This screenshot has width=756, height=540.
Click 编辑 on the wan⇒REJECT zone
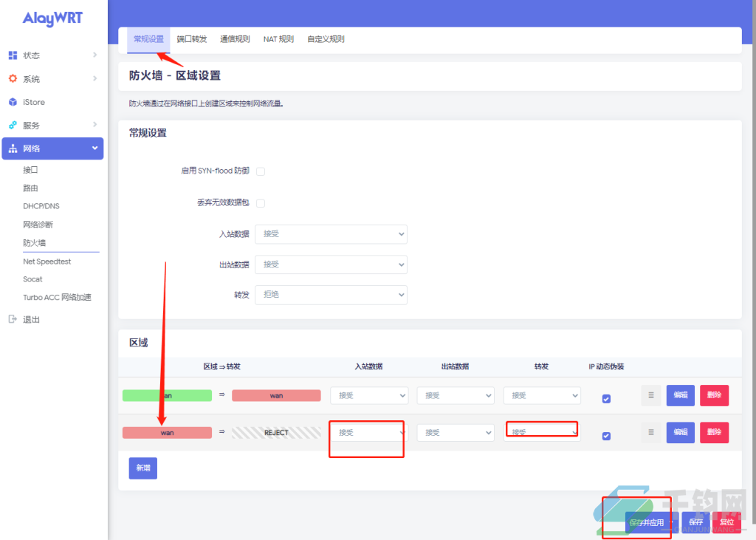[680, 432]
